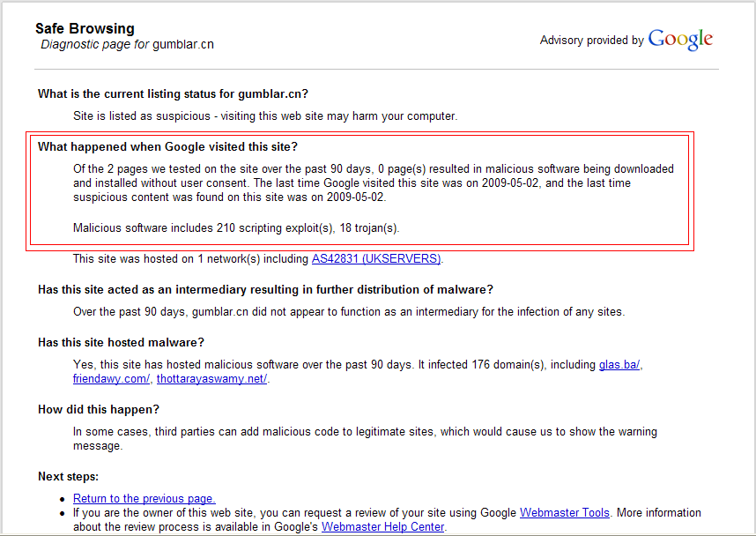This screenshot has width=756, height=536.
Task: Open the glas.ba/ infected domain link
Action: (x=619, y=365)
